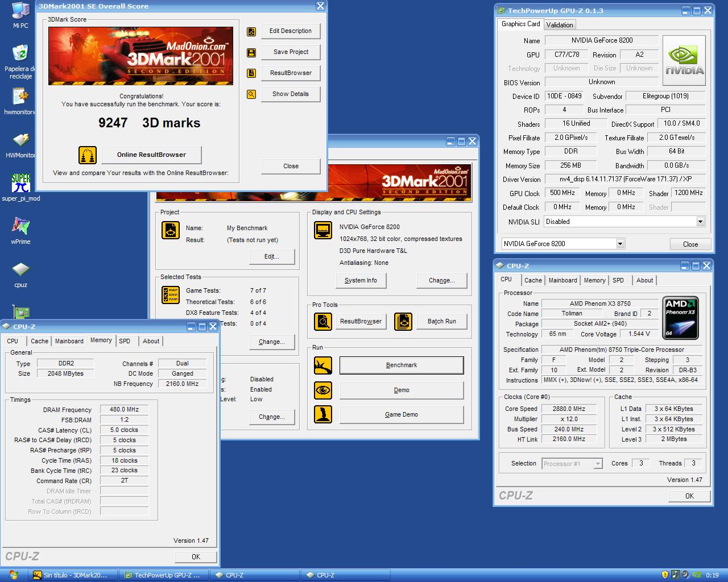Click OK in the right CPU-Z window

pos(689,496)
